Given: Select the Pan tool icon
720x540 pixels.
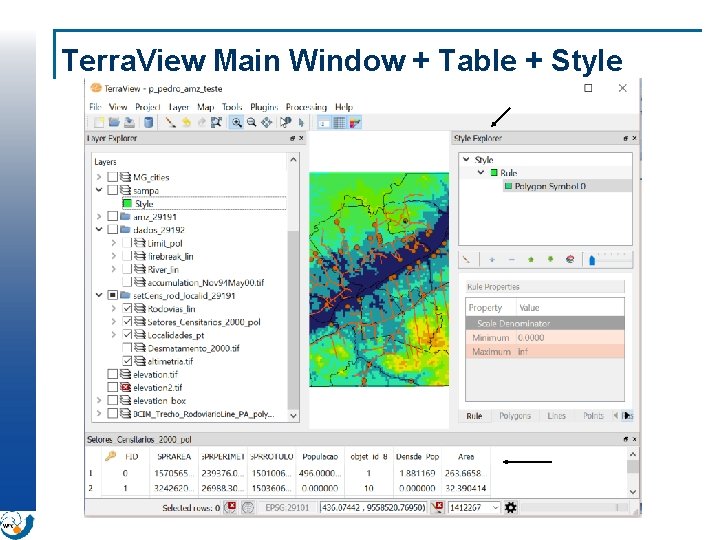Looking at the screenshot, I should (267, 122).
